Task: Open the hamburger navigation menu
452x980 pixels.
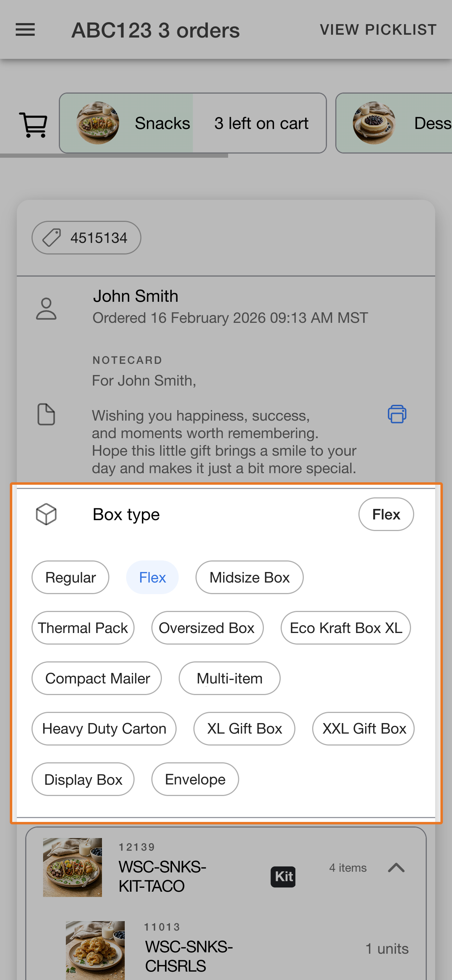Action: click(25, 30)
